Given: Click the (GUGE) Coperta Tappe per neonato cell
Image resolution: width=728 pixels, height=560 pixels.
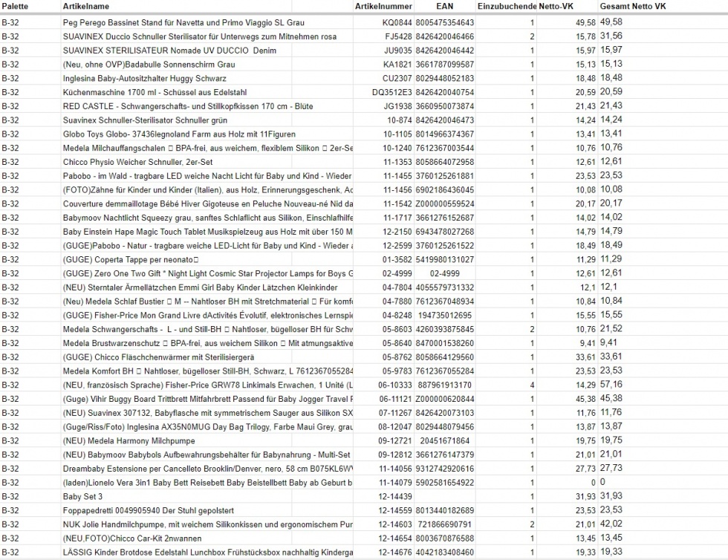Looking at the screenshot, I should pyautogui.click(x=131, y=259).
